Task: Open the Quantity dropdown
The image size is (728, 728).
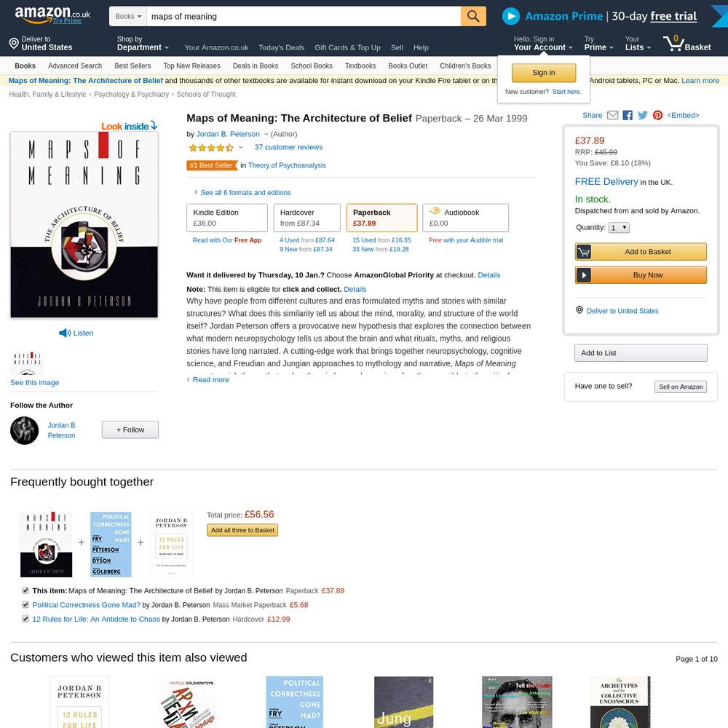Action: click(619, 227)
